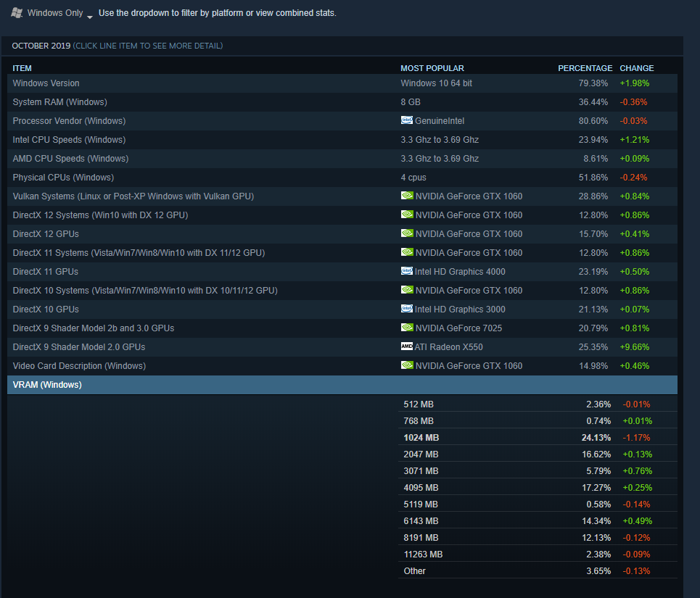This screenshot has width=700, height=598.
Task: Expand DirectX 12 Systems (Win10 with DX 12 GPU) row
Action: [342, 215]
